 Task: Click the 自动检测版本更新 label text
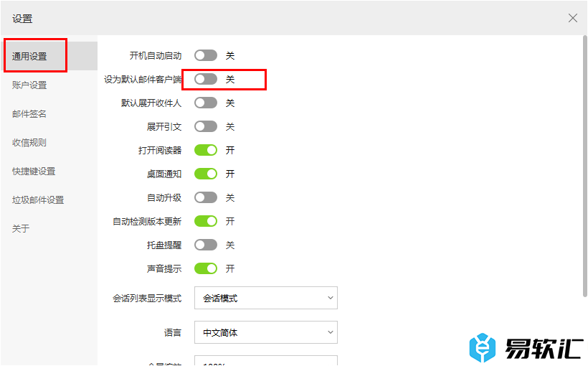coord(147,222)
